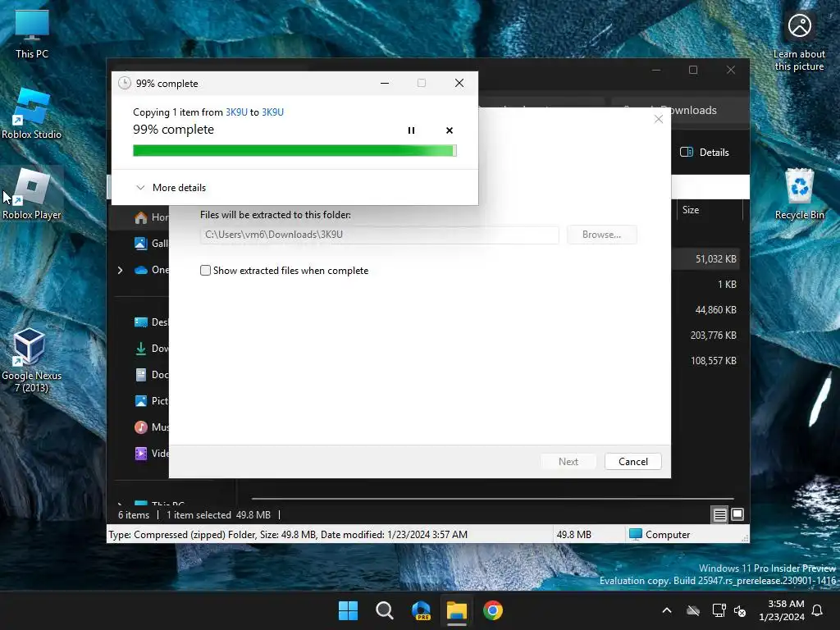Open Home in Explorer sidebar
840x630 pixels.
tap(151, 217)
